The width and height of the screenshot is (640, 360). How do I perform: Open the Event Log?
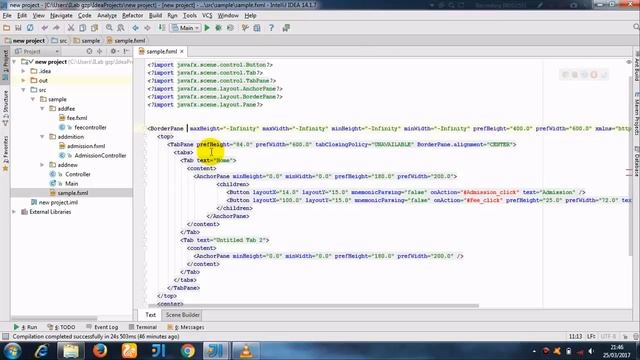pos(102,327)
